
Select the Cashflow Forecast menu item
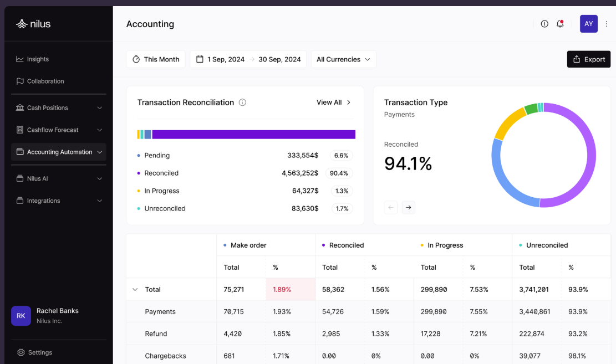(59, 130)
